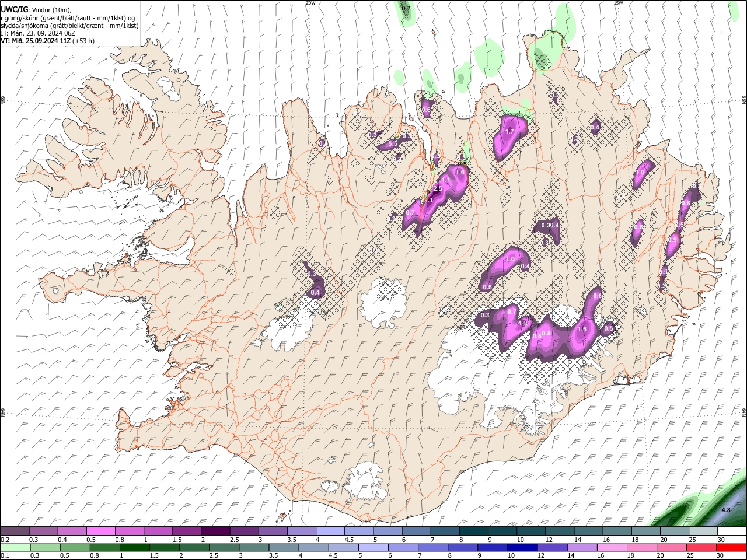Click the bright pink 0.5–0.8 snow legend swatch
Image resolution: width=747 pixels, height=560 pixels.
pos(101,531)
